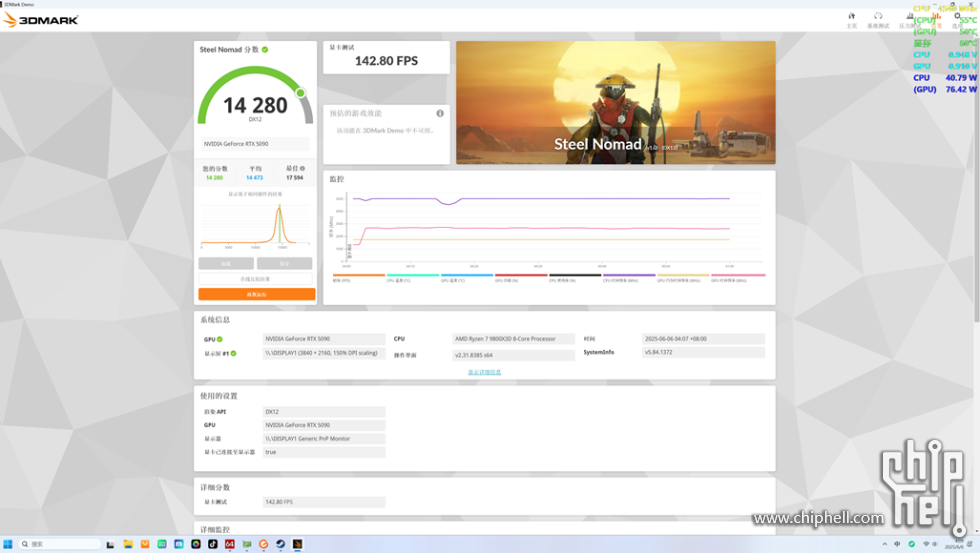This screenshot has height=553, width=980.
Task: Click the gray 加载 load button
Action: coord(226,263)
